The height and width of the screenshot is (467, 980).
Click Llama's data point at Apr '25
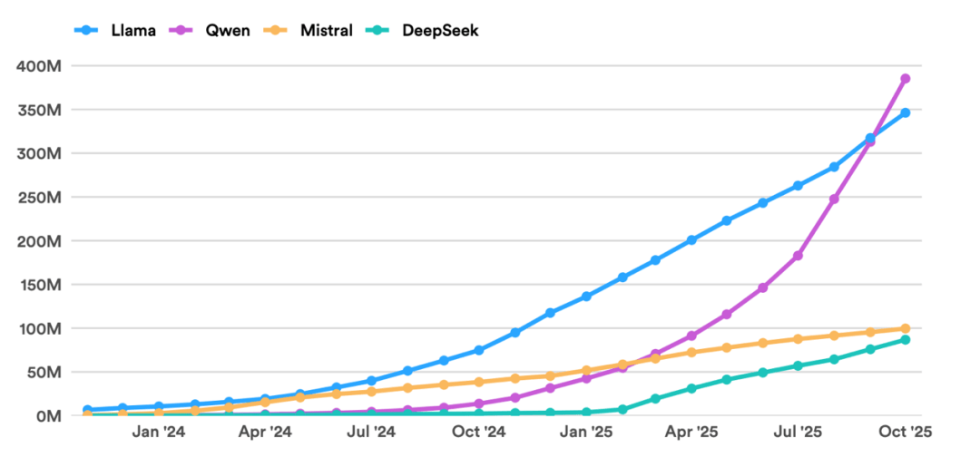(691, 240)
